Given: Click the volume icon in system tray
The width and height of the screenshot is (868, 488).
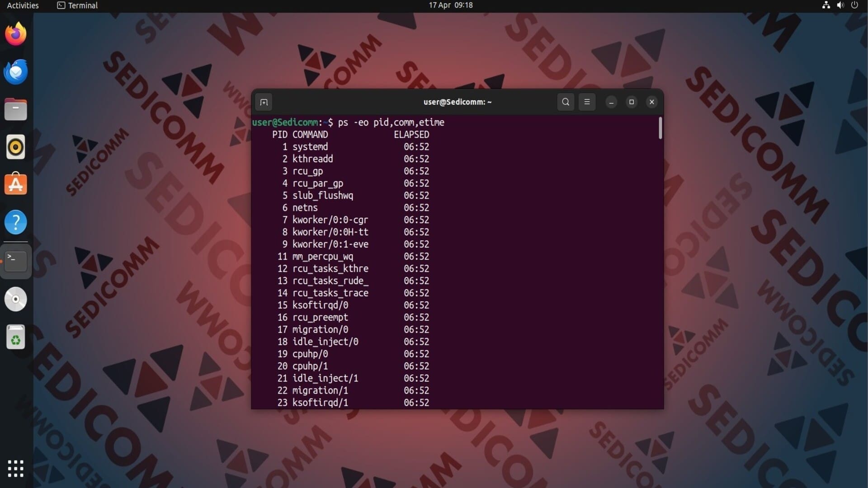Looking at the screenshot, I should 840,5.
